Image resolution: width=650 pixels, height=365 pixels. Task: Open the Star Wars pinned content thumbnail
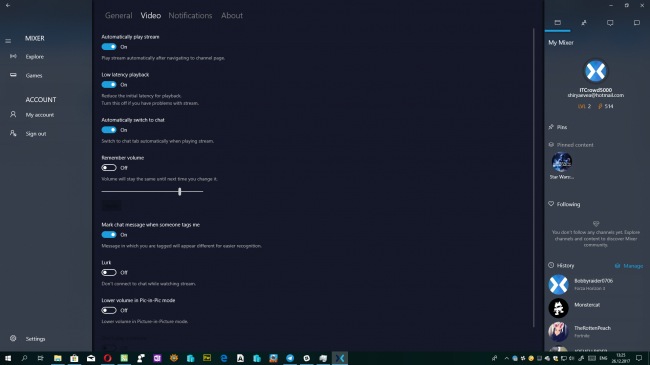(562, 162)
